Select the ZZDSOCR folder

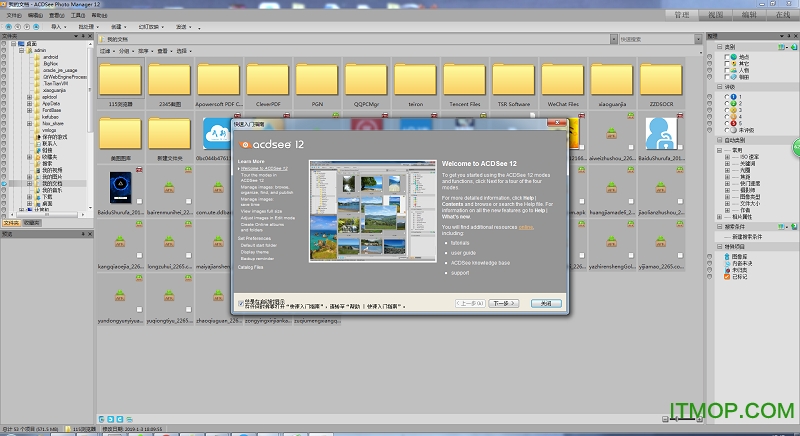661,79
